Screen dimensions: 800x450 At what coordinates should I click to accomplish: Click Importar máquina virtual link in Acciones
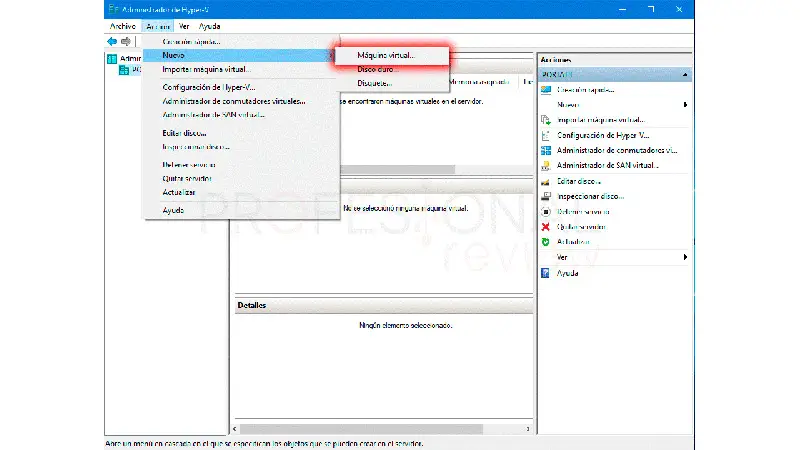(x=601, y=120)
